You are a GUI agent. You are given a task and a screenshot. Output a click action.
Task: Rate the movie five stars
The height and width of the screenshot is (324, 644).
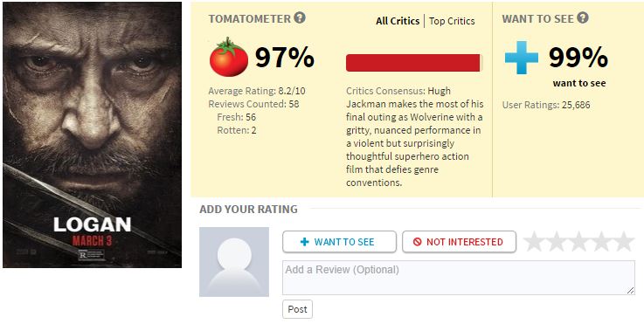pyautogui.click(x=623, y=241)
